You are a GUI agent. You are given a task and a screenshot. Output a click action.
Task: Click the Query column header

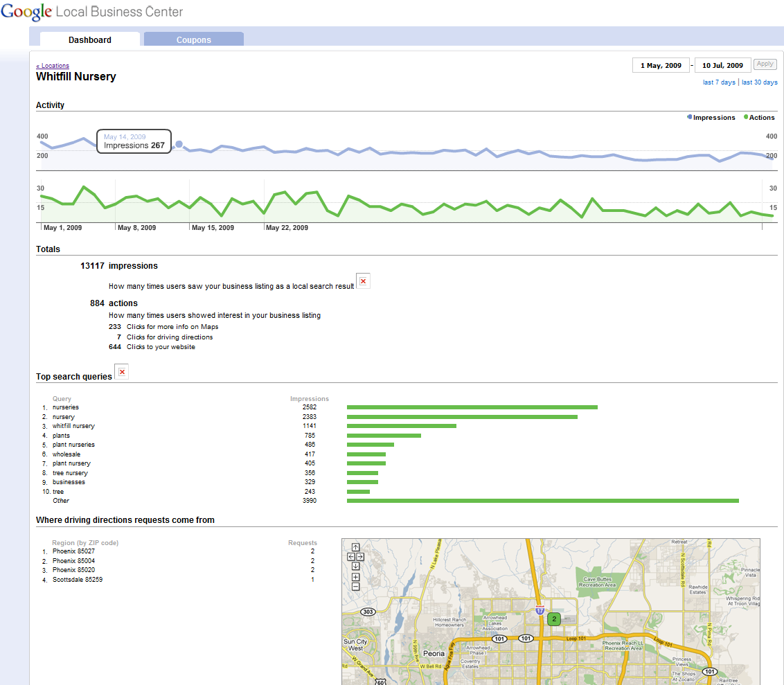[62, 399]
